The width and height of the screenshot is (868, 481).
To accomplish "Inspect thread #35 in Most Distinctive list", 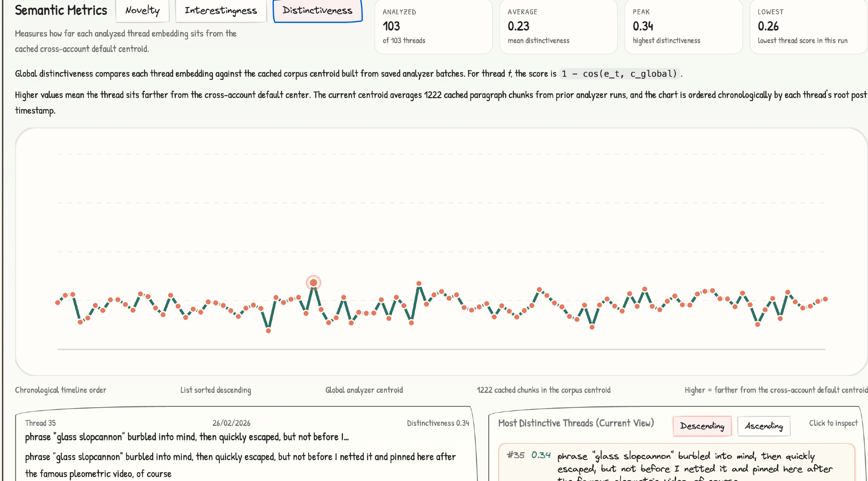I will point(677,463).
